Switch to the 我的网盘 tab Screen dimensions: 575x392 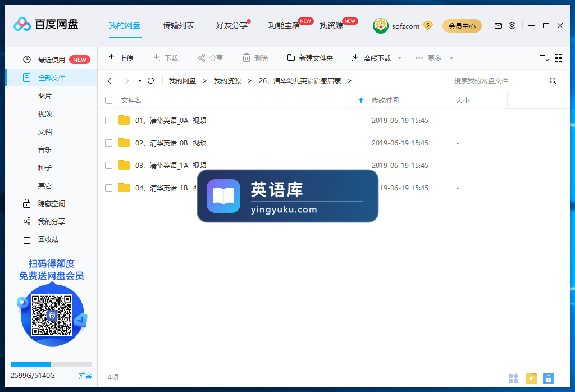[x=125, y=25]
